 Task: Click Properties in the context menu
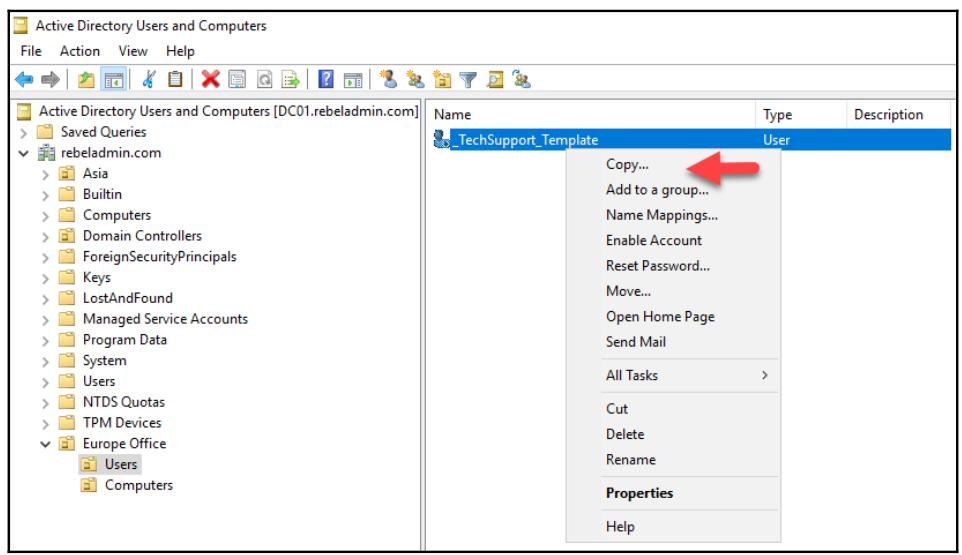tap(639, 493)
